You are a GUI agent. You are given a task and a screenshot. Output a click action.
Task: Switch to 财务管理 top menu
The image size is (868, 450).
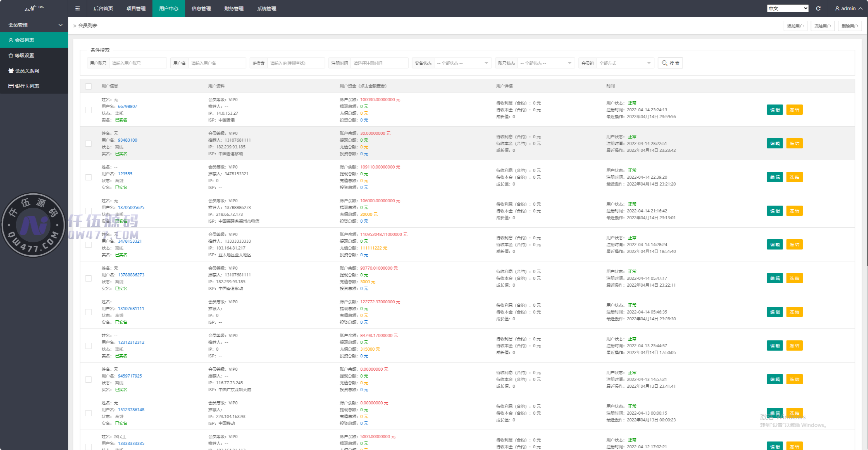[234, 9]
